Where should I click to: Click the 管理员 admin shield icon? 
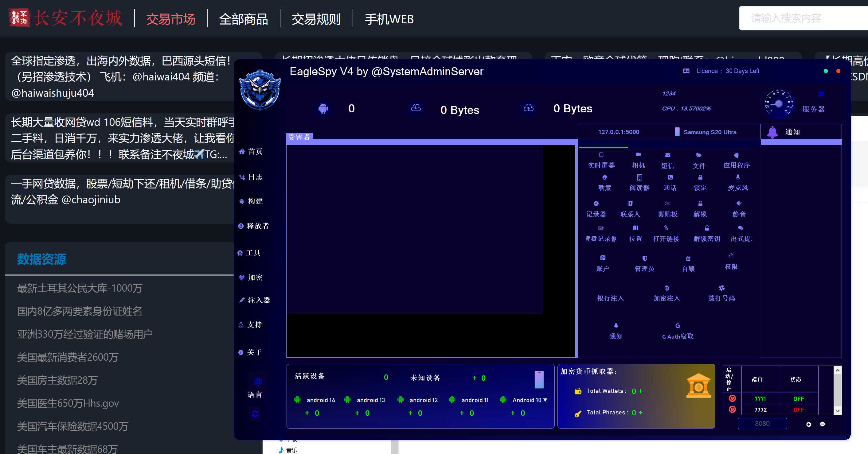pyautogui.click(x=644, y=258)
